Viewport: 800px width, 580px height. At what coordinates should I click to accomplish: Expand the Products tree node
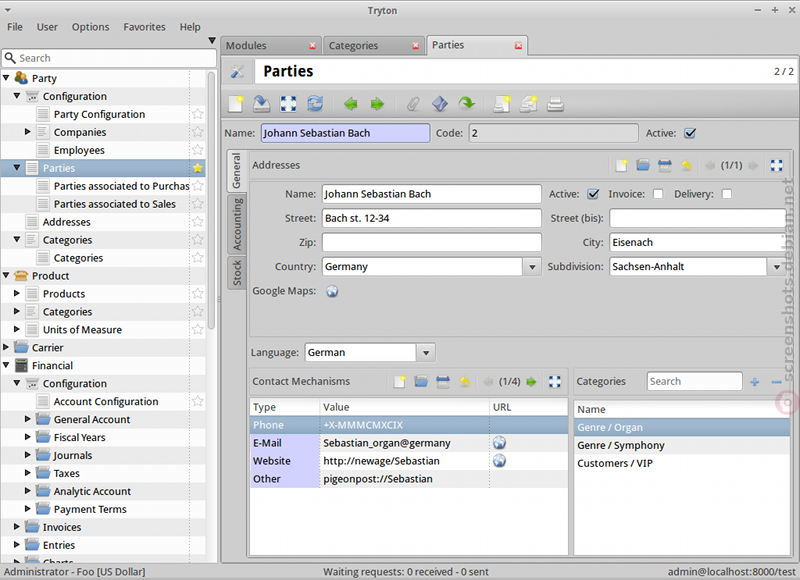[17, 293]
